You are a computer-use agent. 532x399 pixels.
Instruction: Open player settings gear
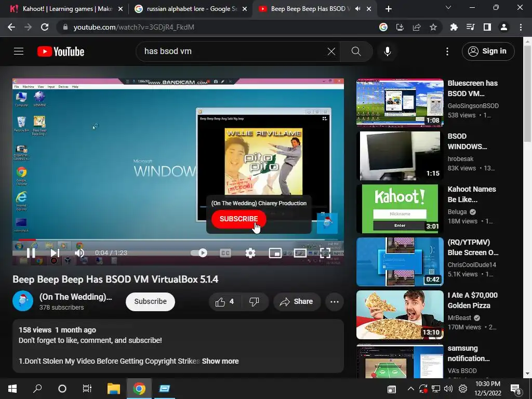pos(250,253)
